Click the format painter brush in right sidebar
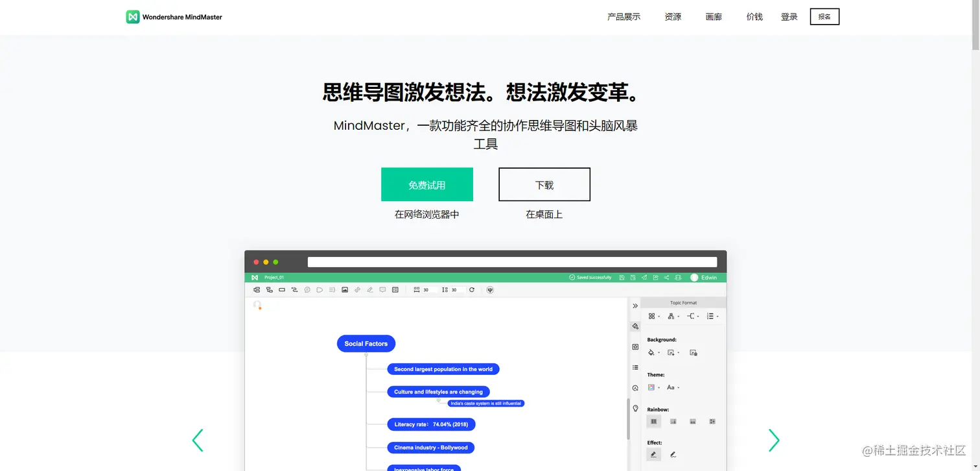This screenshot has height=471, width=980. point(635,326)
